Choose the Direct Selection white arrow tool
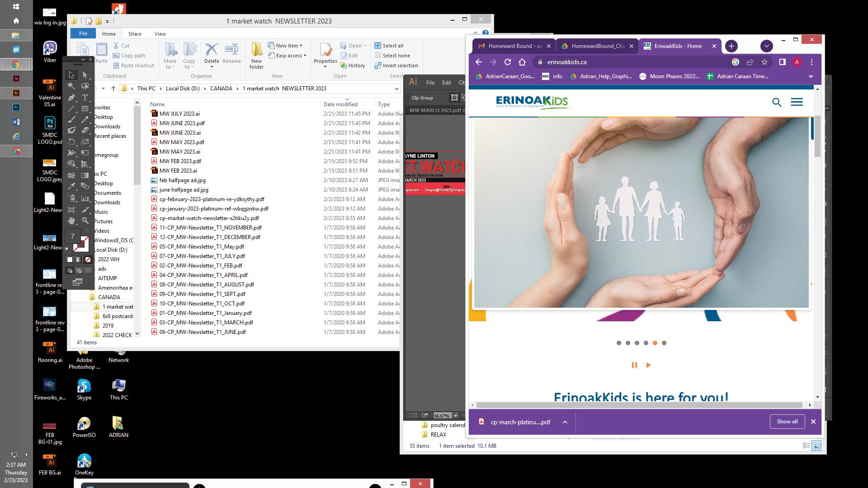The image size is (868, 488). (x=85, y=75)
